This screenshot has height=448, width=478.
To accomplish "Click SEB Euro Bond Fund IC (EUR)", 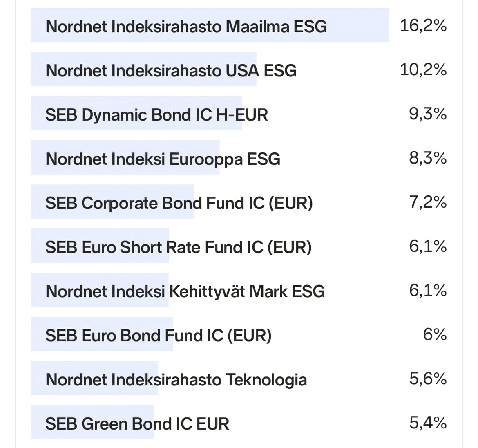I will pyautogui.click(x=158, y=336).
